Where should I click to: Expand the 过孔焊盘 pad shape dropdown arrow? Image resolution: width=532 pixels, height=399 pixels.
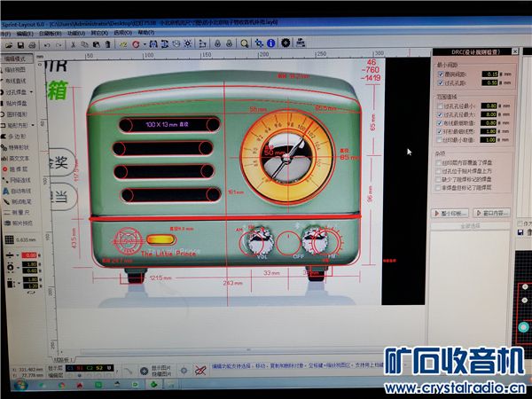[32, 92]
